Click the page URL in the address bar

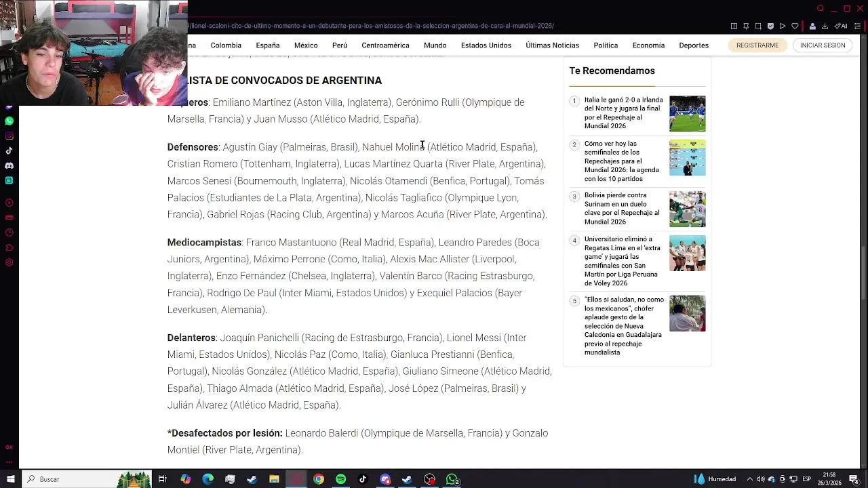click(372, 26)
